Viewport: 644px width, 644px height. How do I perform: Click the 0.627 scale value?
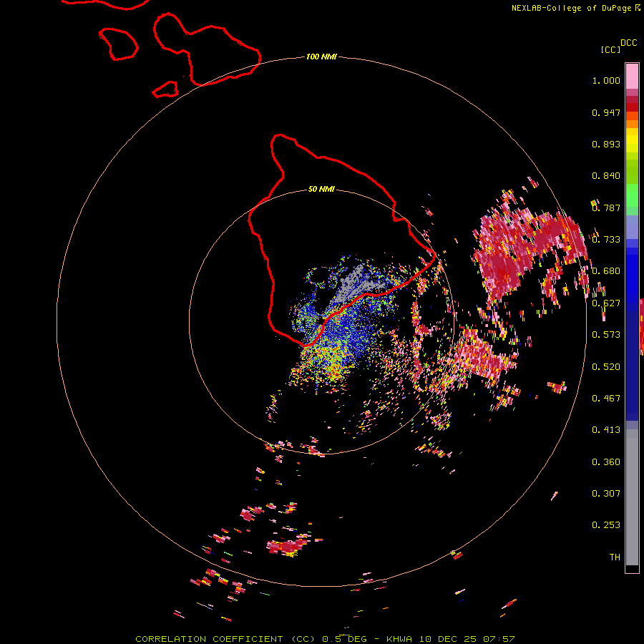point(606,303)
